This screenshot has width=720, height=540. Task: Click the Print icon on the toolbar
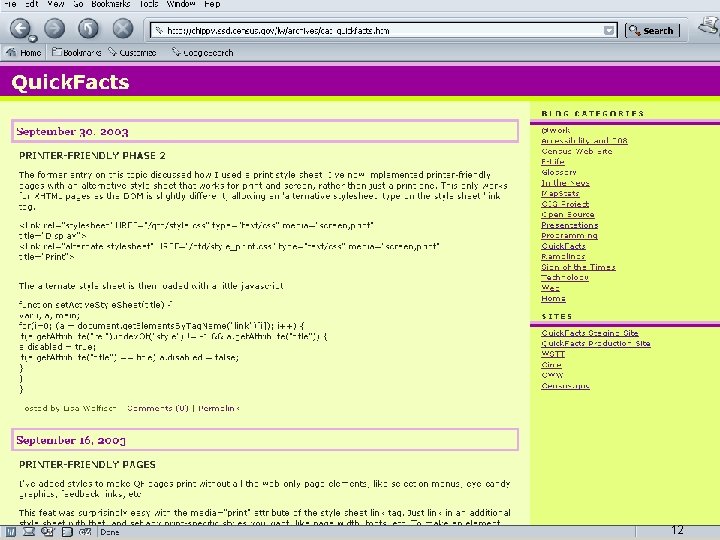click(x=709, y=25)
